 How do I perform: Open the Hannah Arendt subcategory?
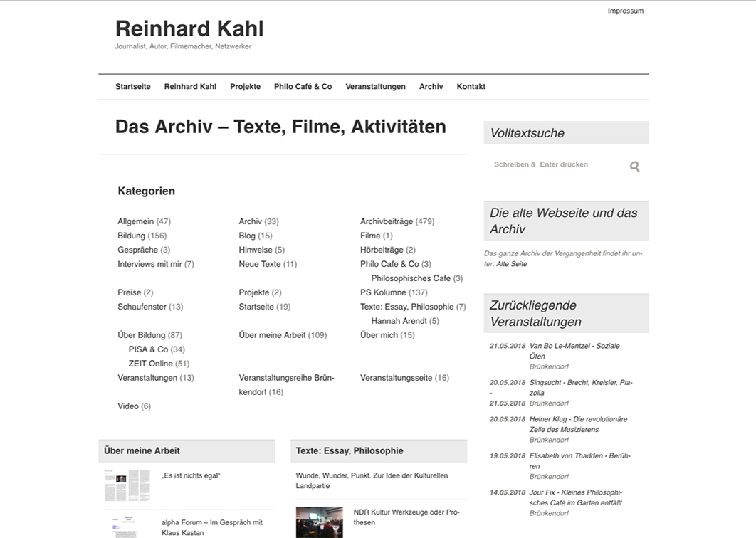pyautogui.click(x=399, y=321)
